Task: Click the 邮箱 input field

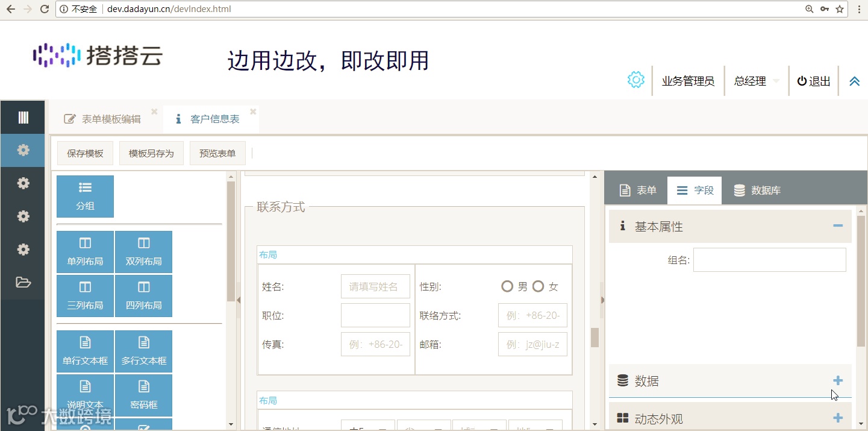Action: [x=532, y=344]
